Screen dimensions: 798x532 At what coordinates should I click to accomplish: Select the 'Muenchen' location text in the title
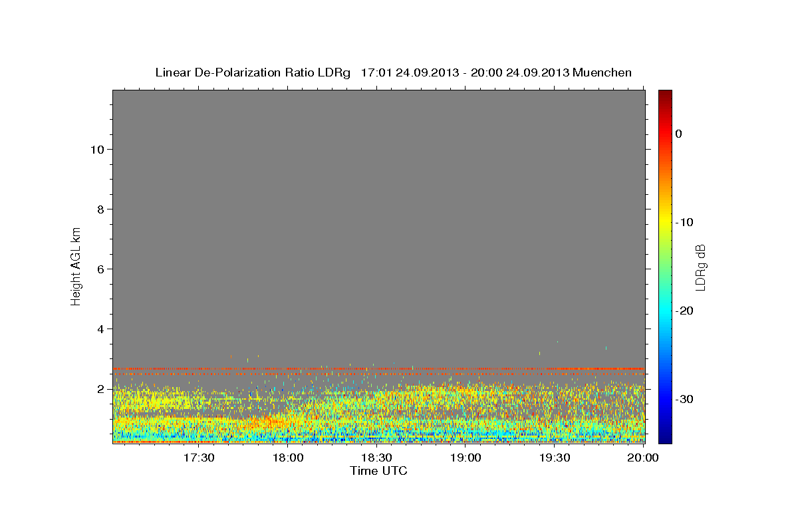[602, 72]
